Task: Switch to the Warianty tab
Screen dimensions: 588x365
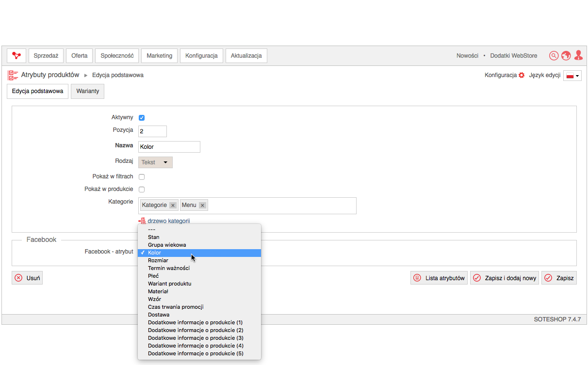Action: coord(87,91)
